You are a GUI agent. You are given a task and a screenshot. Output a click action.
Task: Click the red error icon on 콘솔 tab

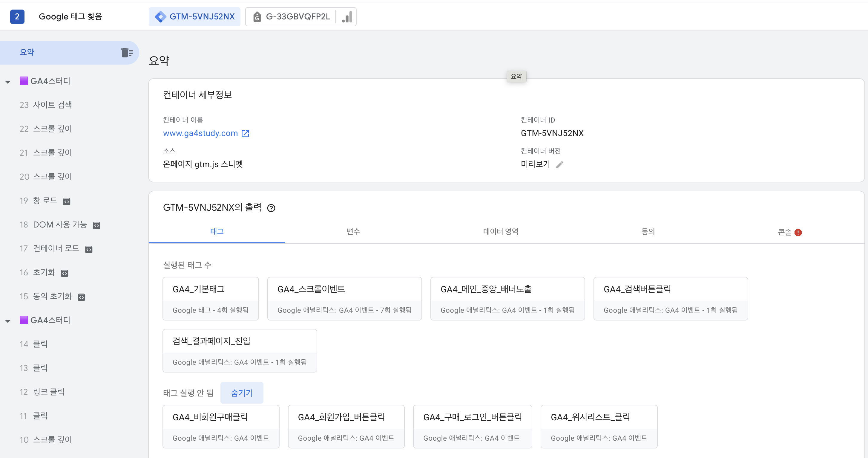[x=798, y=232]
